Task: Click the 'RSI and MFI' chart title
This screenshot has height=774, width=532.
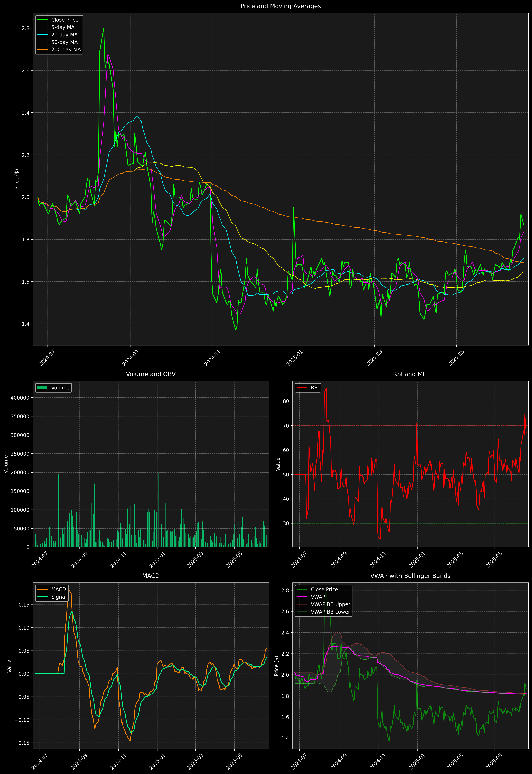Action: 410,374
